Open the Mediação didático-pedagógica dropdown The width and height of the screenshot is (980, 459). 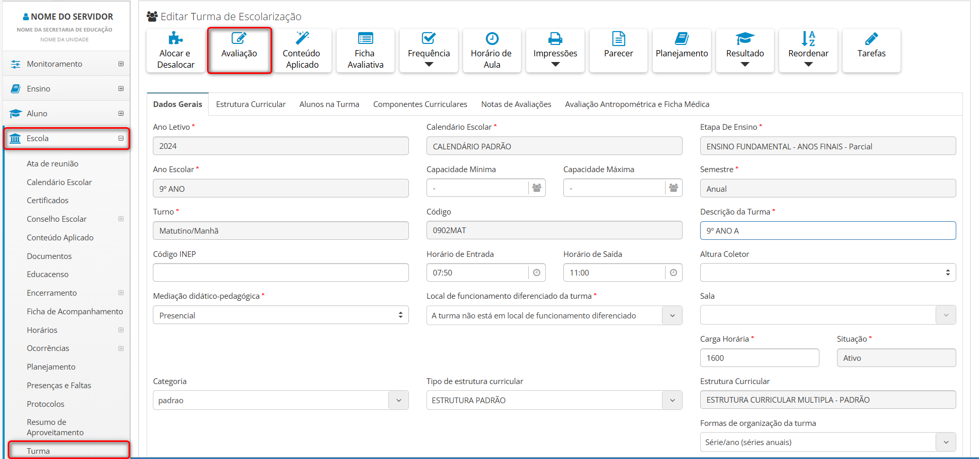(280, 315)
